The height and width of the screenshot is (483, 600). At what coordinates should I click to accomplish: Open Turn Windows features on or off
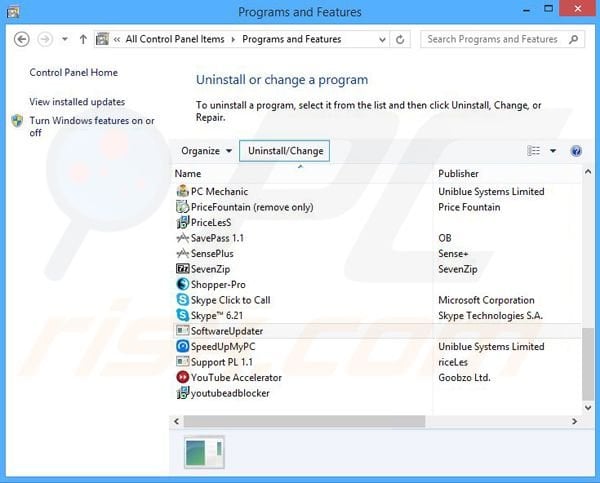click(x=92, y=126)
